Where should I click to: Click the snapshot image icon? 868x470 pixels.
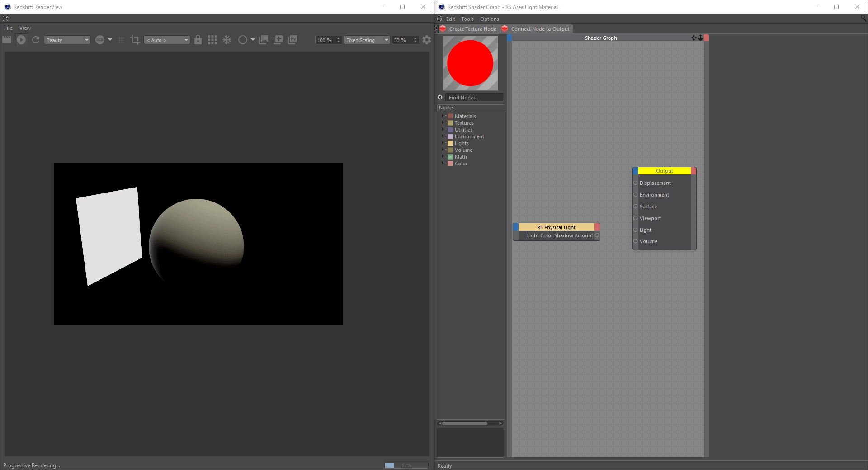[264, 40]
